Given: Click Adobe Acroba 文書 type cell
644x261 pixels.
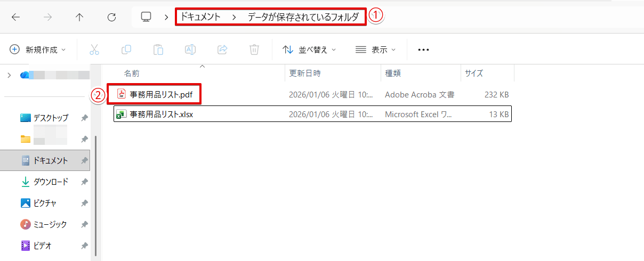Looking at the screenshot, I should click(x=420, y=95).
